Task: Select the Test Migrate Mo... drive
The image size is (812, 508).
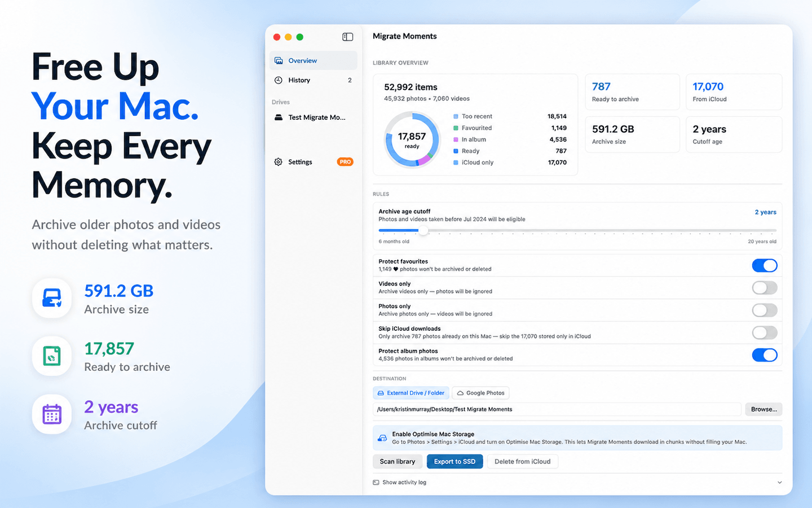Action: click(x=314, y=117)
